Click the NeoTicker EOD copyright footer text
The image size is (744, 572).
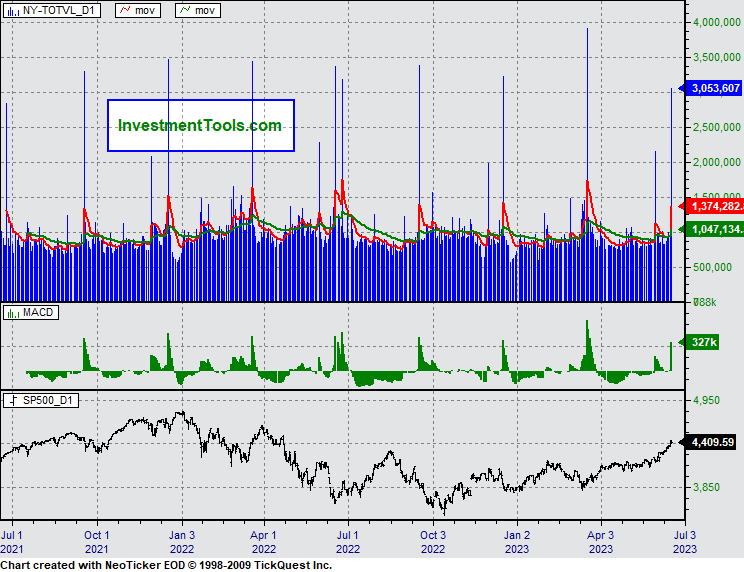coord(166,565)
